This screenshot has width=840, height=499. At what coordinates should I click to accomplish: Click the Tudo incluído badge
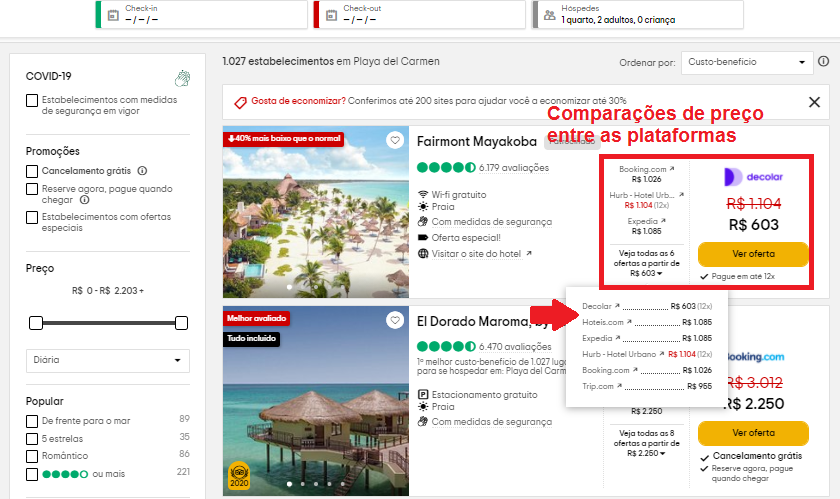[x=251, y=339]
